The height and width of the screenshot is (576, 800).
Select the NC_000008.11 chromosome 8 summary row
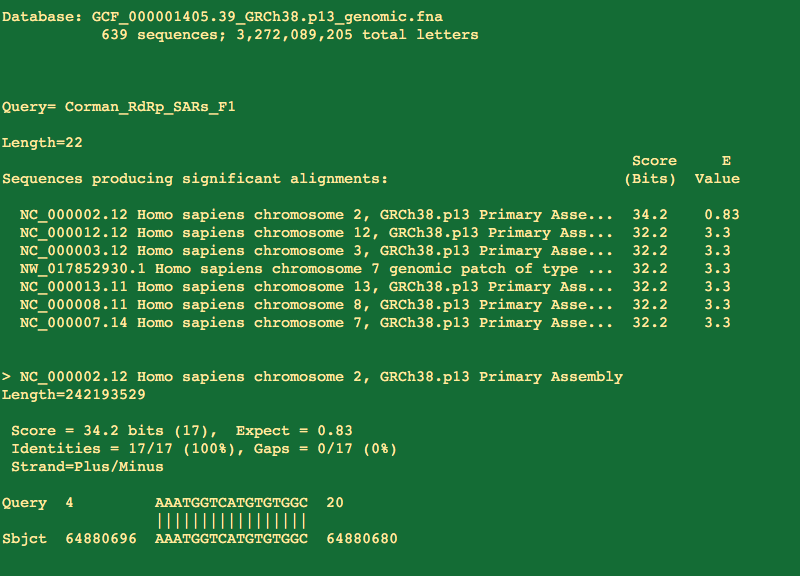click(375, 305)
